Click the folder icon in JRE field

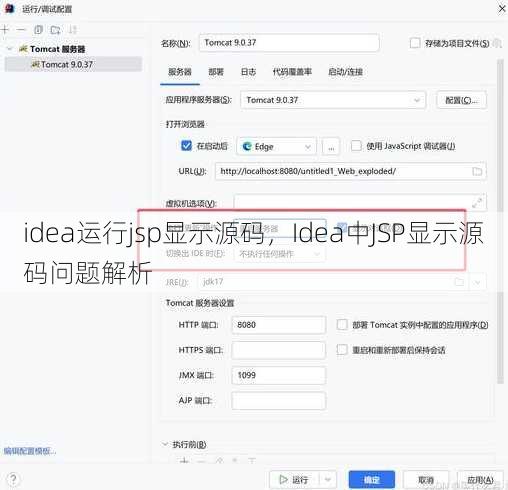459,282
